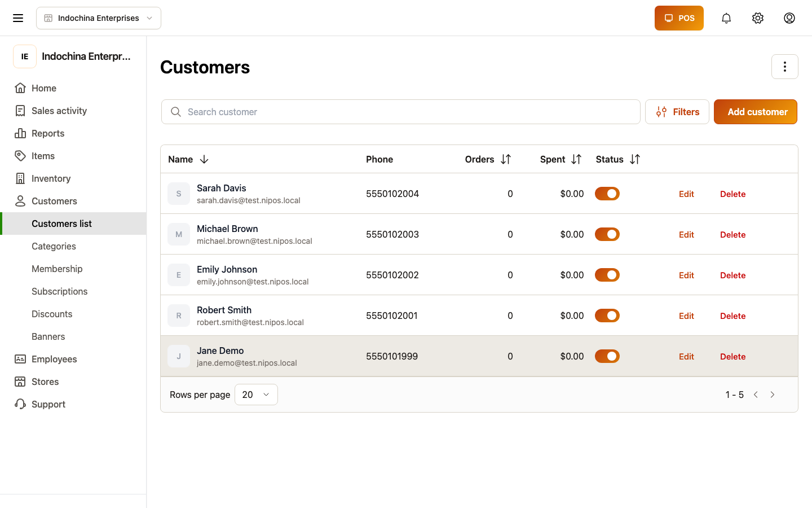Open Membership under Customers
Viewport: 812px width, 508px height.
(x=73, y=269)
